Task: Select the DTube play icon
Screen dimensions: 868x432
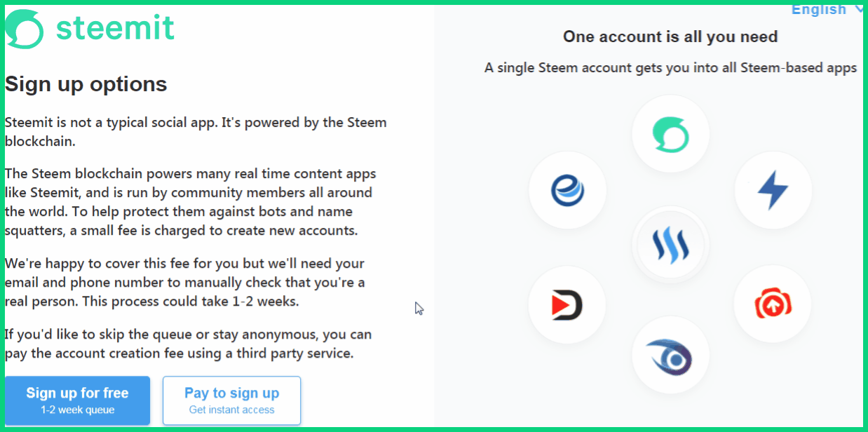Action: [567, 305]
